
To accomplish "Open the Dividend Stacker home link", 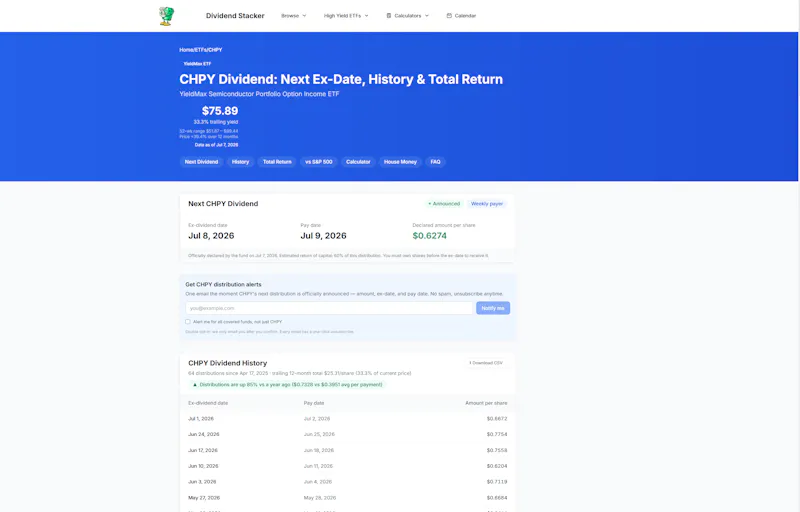I will pyautogui.click(x=235, y=16).
